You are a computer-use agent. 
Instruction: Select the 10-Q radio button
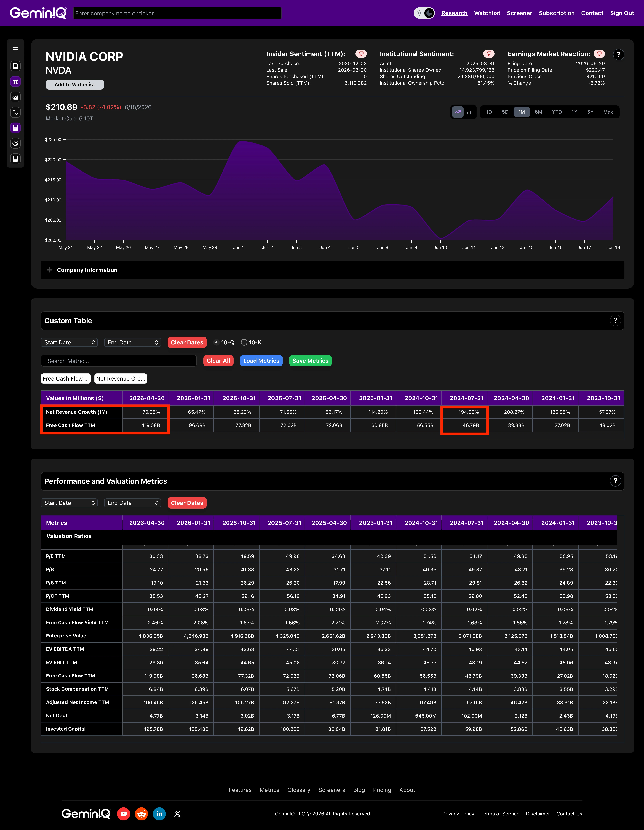pos(216,342)
